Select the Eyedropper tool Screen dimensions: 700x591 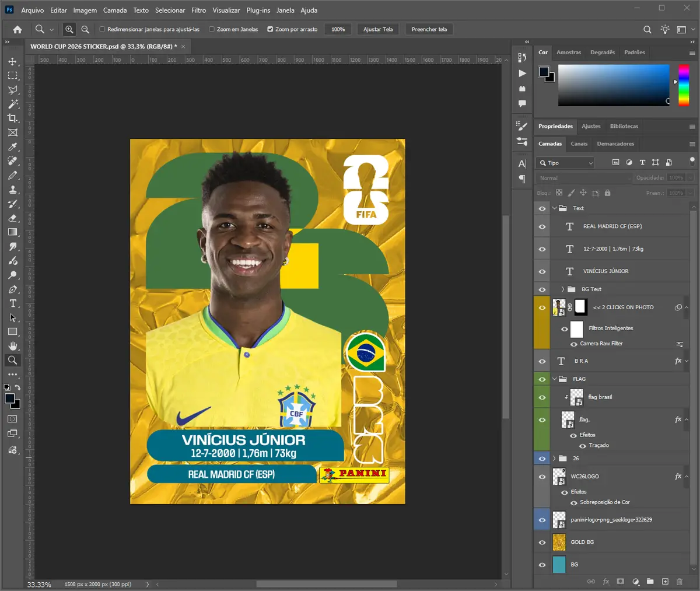point(12,147)
